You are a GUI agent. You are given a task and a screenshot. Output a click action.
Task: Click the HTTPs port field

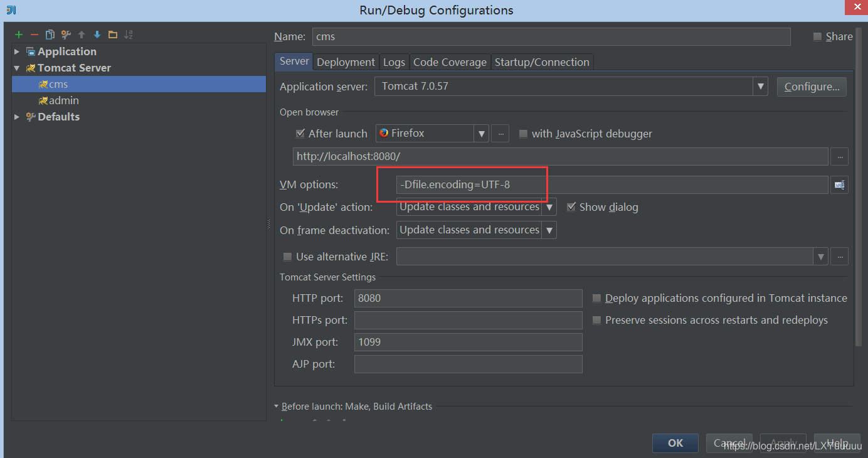pos(468,320)
